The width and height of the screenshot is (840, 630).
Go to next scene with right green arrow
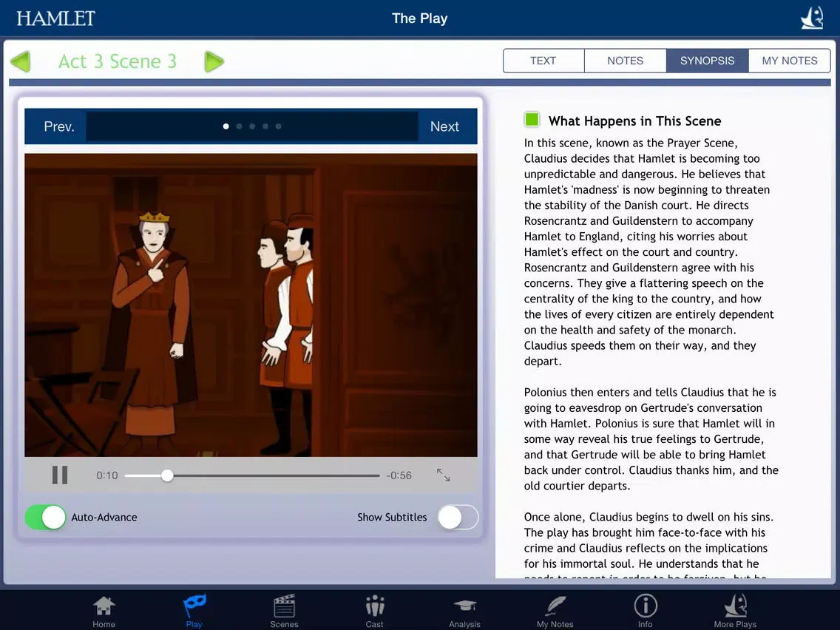(214, 61)
